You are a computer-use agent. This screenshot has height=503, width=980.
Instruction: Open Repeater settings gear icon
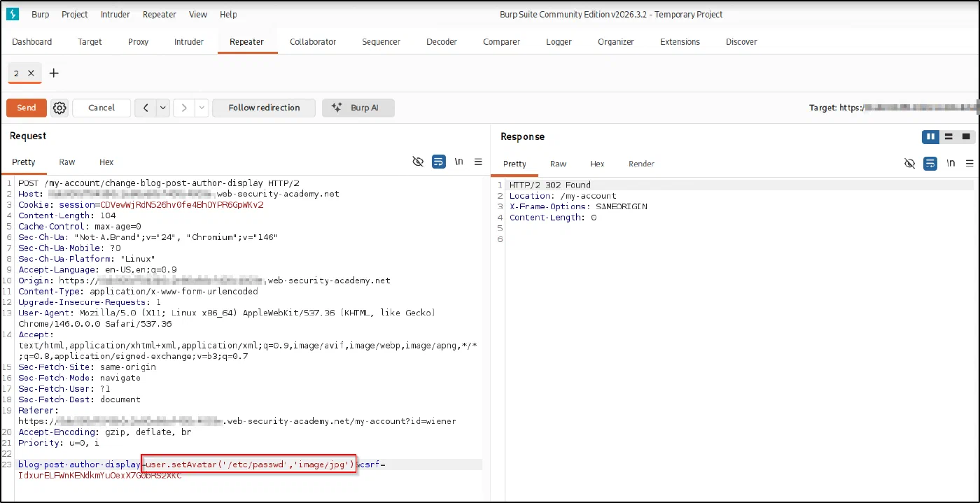coord(59,108)
